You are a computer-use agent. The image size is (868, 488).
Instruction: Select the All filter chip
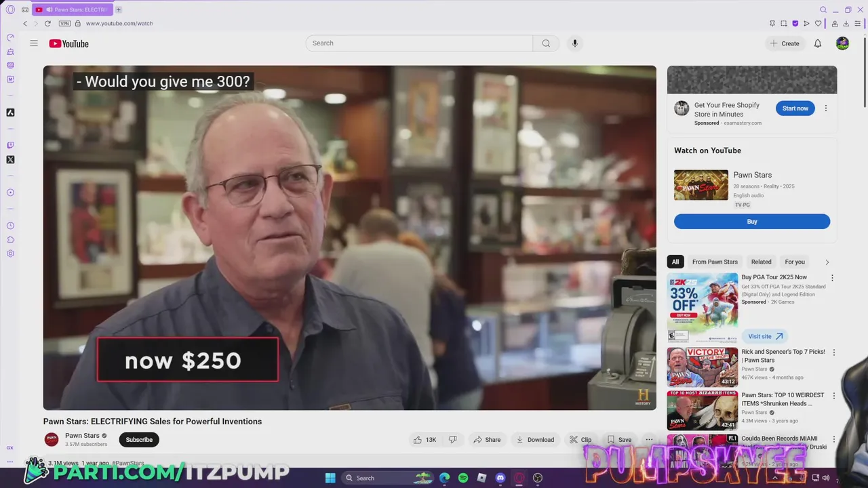point(675,262)
